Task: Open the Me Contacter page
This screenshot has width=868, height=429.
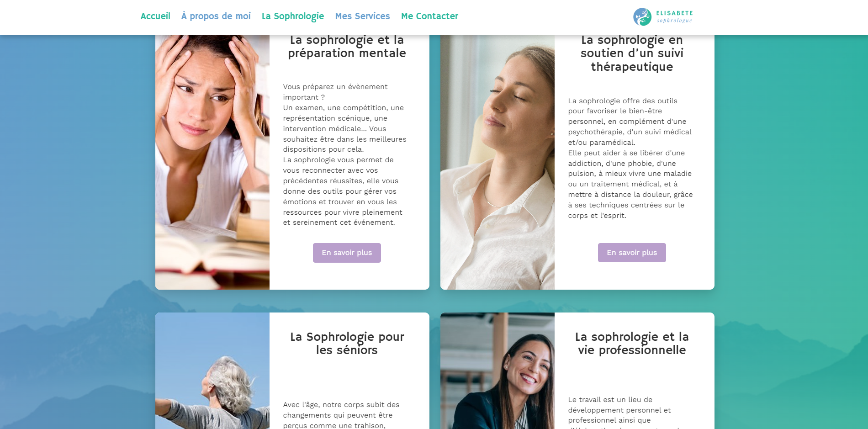Action: 429,16
